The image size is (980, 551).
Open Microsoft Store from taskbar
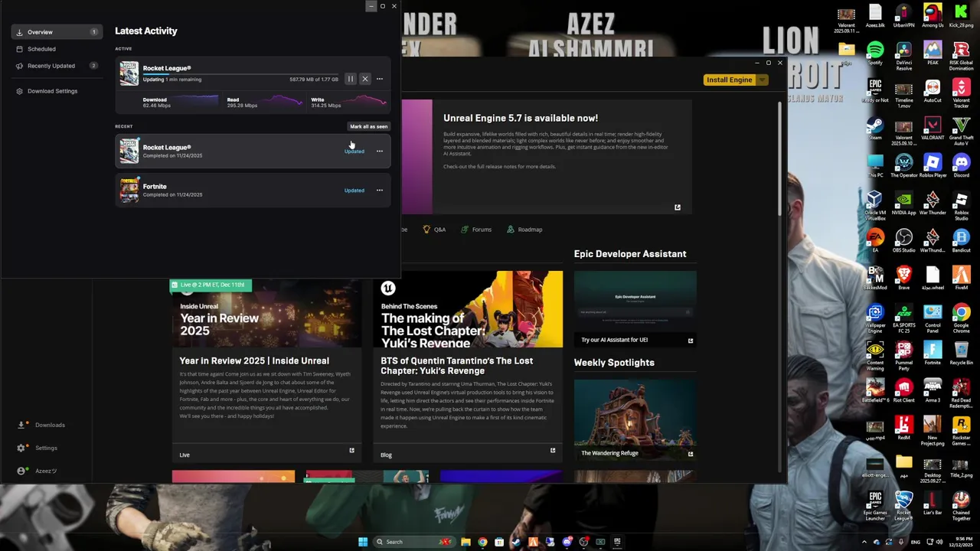(x=499, y=542)
